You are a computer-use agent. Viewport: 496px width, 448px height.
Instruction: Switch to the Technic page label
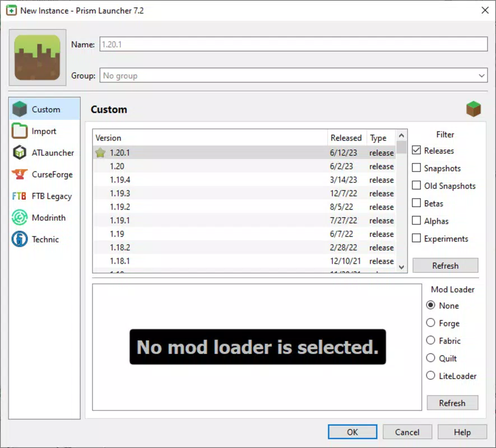45,239
